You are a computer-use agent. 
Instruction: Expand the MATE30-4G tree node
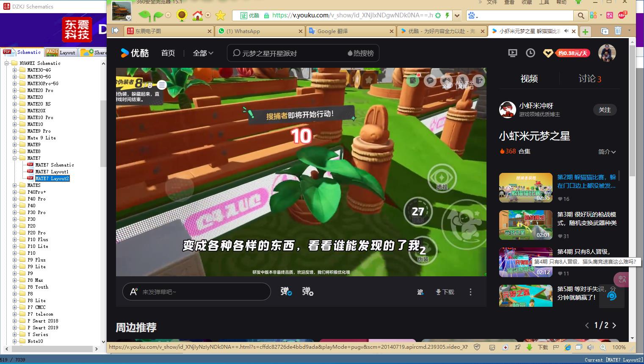point(14,70)
